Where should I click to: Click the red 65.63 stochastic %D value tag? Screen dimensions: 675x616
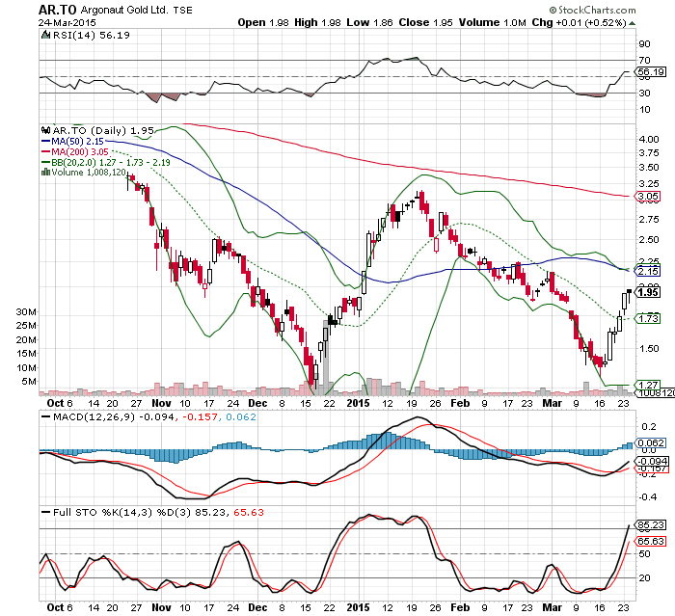click(x=651, y=541)
